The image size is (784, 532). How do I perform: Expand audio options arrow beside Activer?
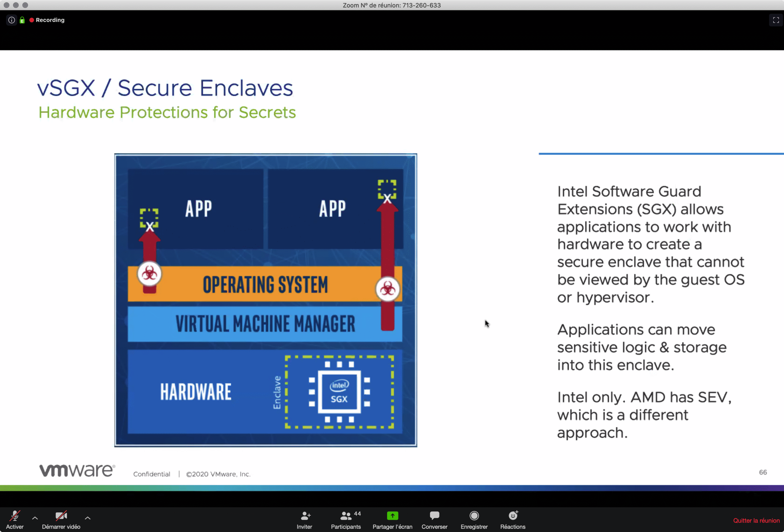(x=35, y=518)
